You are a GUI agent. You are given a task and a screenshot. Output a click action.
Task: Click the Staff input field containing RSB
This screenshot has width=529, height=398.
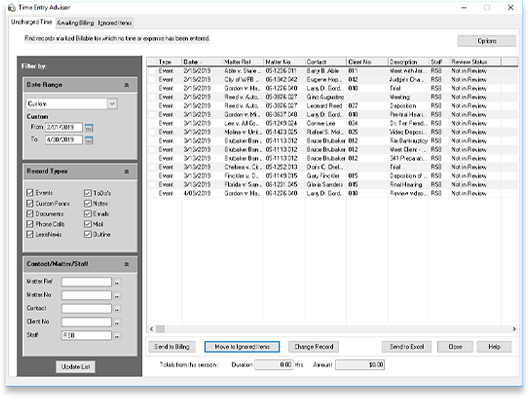(86, 335)
